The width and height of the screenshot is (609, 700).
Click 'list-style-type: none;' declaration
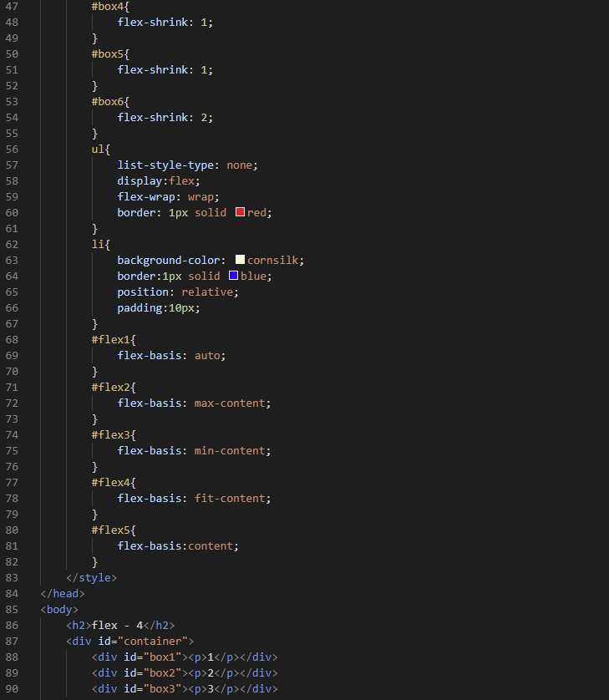[x=187, y=165]
